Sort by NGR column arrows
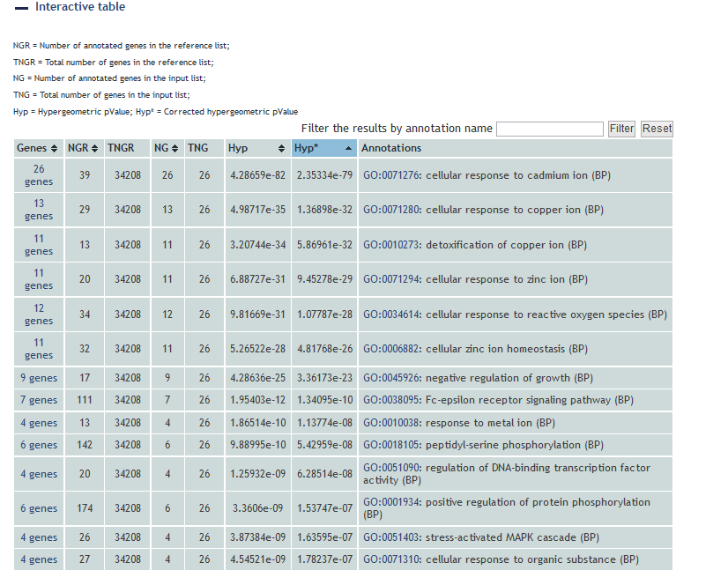Image resolution: width=728 pixels, height=570 pixels. pos(94,149)
